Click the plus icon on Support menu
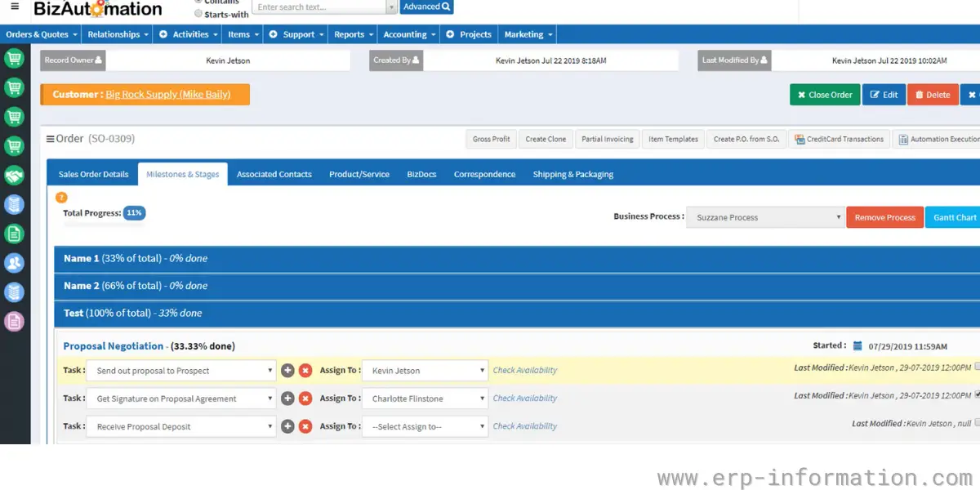 274,34
